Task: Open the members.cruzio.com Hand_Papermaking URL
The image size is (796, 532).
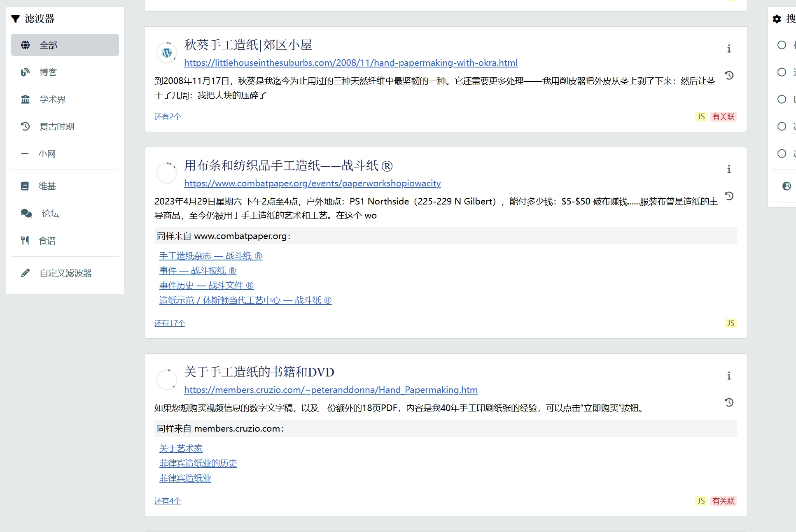Action: click(331, 390)
